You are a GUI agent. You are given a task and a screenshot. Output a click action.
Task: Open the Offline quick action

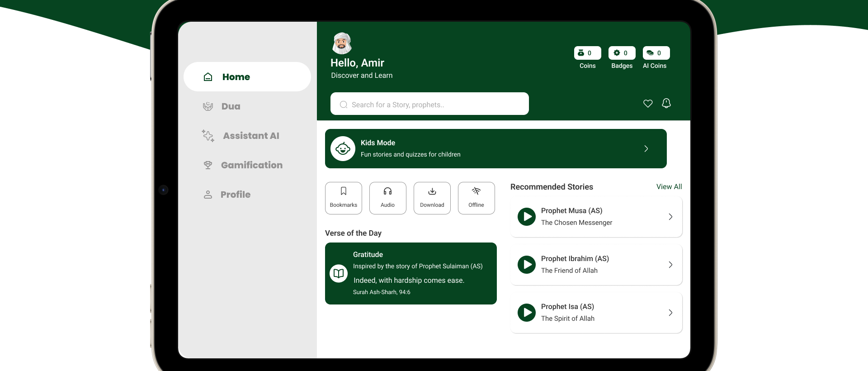tap(476, 198)
